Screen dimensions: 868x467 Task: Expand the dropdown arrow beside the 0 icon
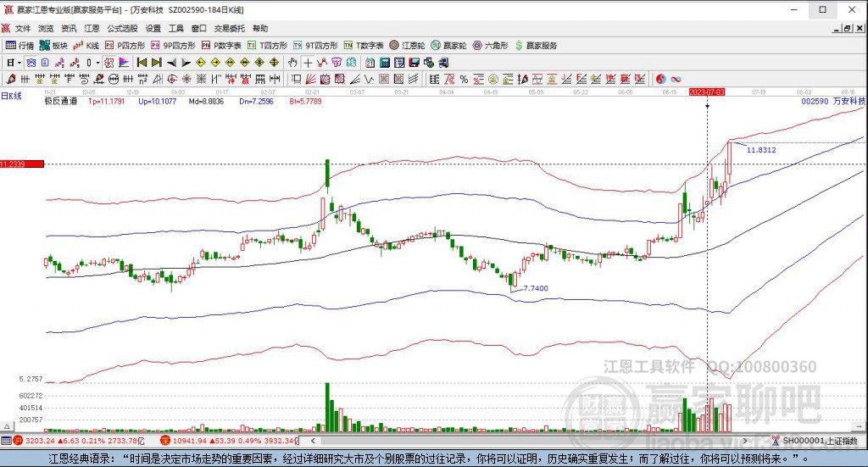tap(97, 63)
